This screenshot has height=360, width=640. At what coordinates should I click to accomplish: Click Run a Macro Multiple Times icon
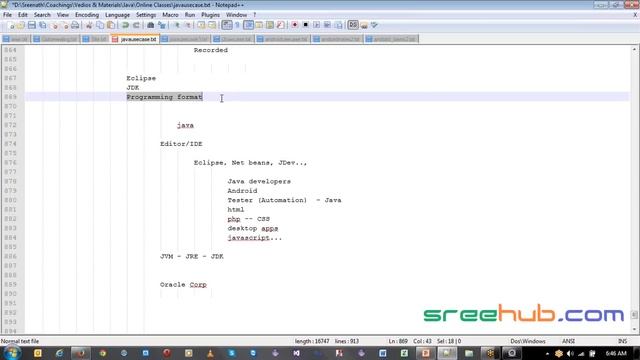click(327, 25)
